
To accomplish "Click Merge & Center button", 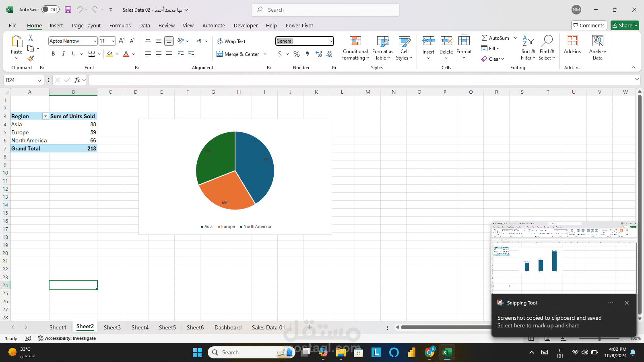I will click(x=238, y=54).
